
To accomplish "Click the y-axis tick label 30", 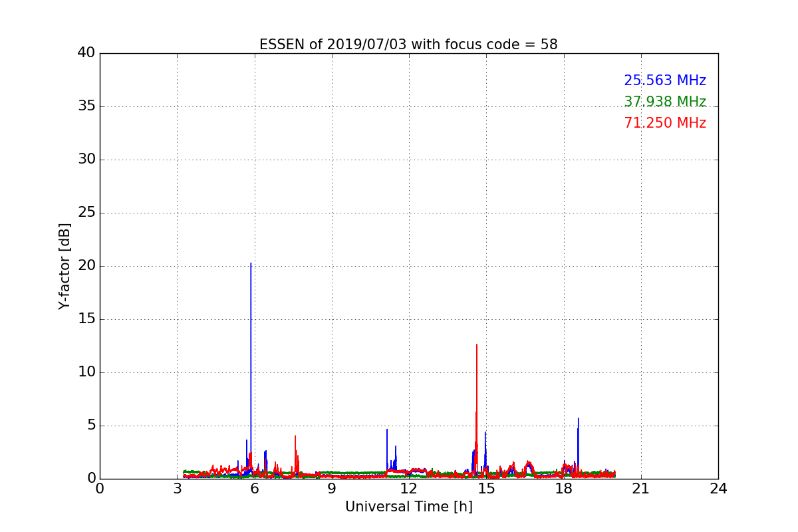I will [x=86, y=160].
